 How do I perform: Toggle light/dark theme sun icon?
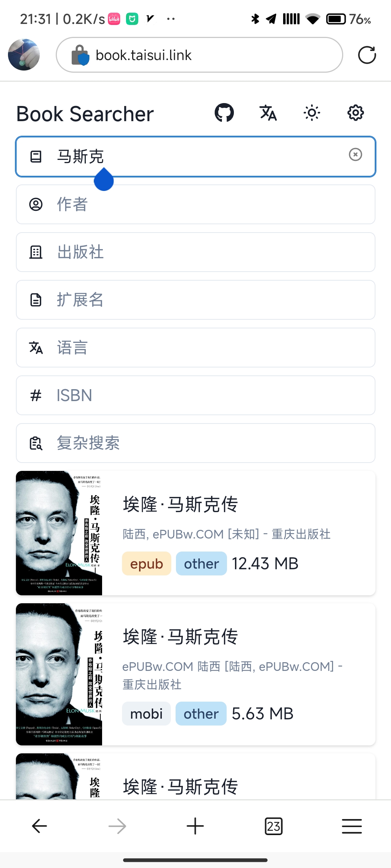pos(312,113)
